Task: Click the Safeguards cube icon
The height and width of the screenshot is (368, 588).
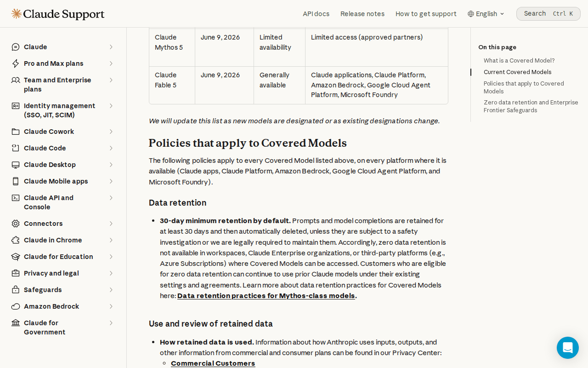Action: tap(16, 290)
